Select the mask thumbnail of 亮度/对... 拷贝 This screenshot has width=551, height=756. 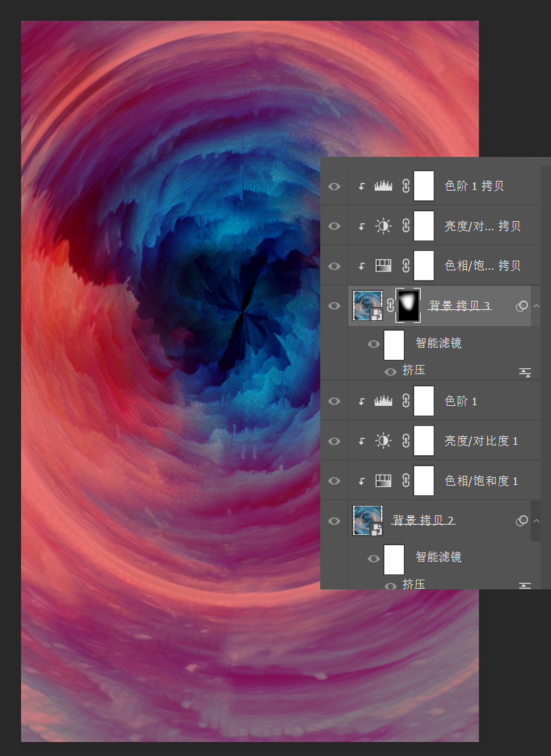click(424, 226)
